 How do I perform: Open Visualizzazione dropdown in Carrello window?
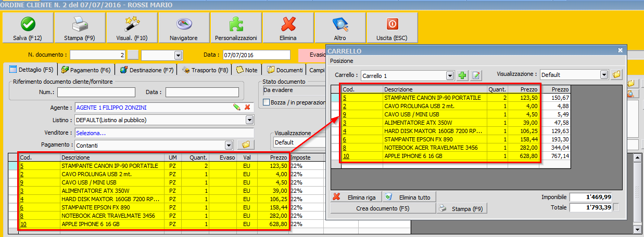pyautogui.click(x=604, y=75)
